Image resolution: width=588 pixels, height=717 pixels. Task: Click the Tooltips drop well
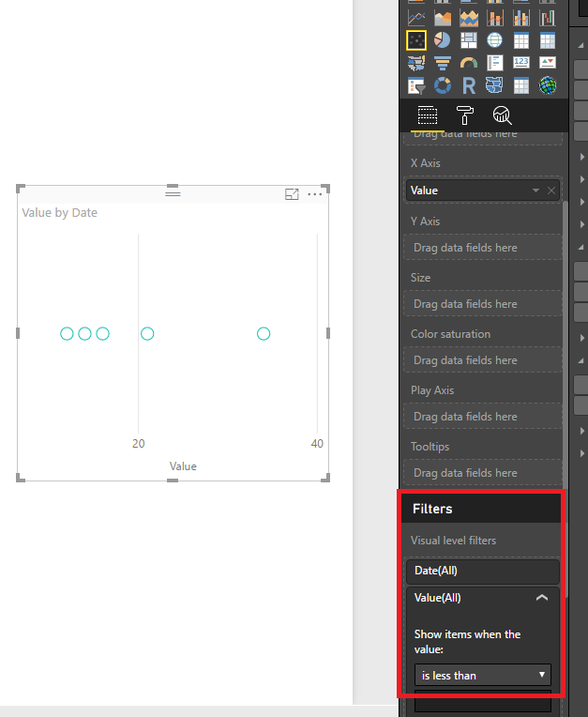(x=483, y=472)
